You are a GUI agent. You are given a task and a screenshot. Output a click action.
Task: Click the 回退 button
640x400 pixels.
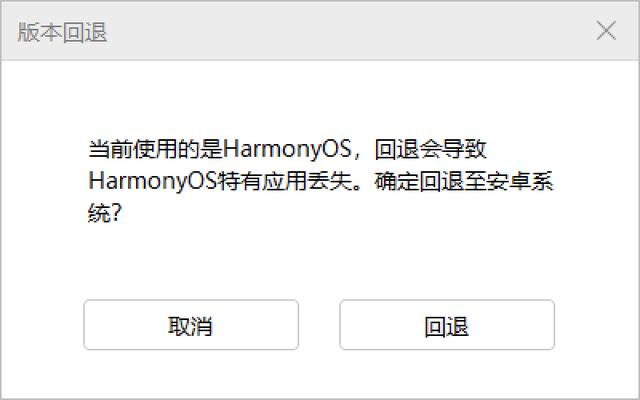click(x=447, y=325)
